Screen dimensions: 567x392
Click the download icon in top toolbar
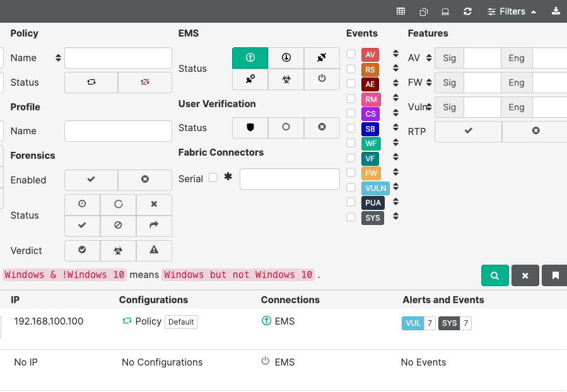click(556, 11)
